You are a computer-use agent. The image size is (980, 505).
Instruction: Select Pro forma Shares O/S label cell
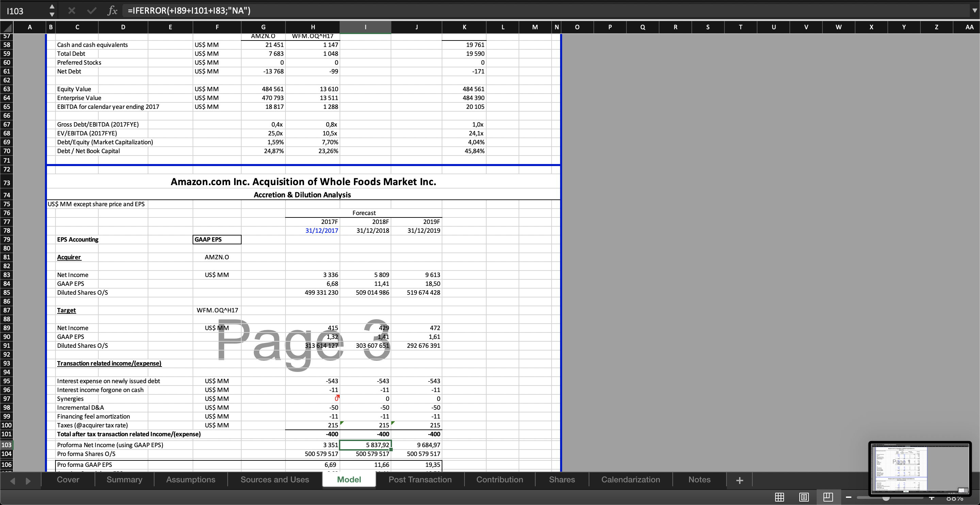[x=86, y=454]
